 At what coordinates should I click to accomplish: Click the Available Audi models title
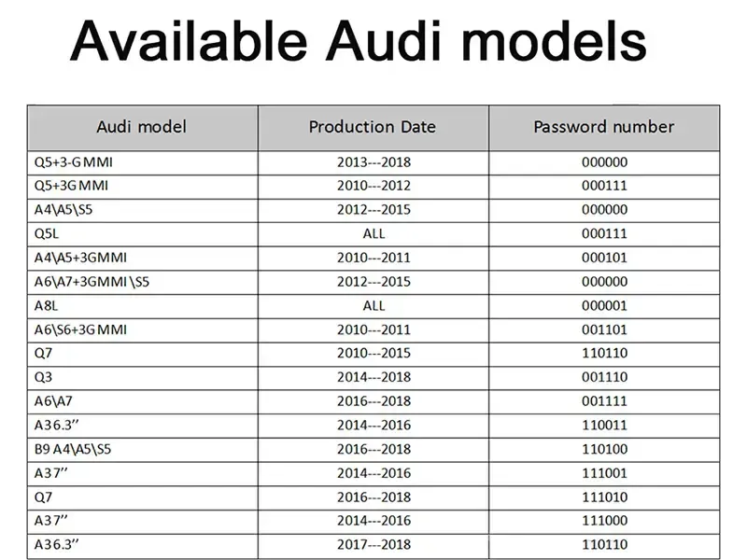[x=359, y=40]
